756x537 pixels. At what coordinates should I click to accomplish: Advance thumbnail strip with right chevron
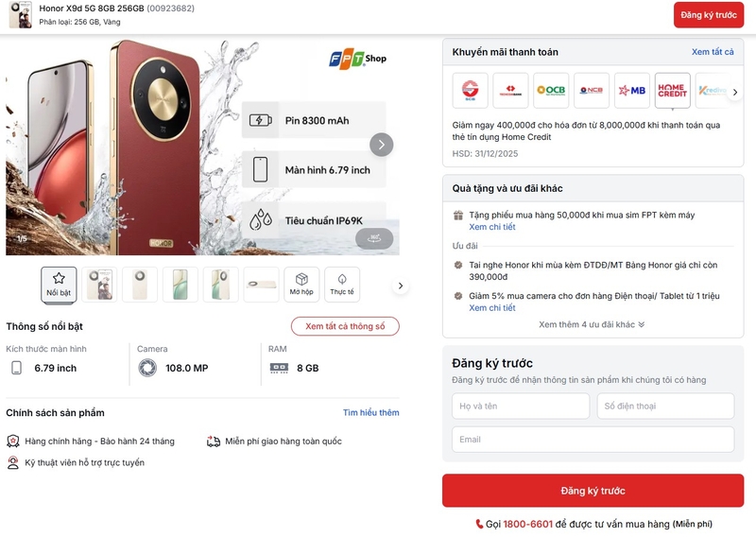401,286
